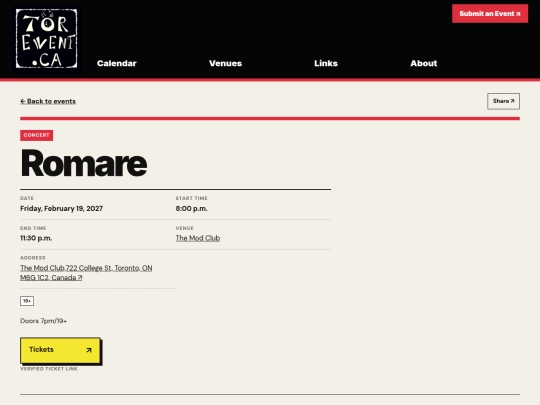Open the Links page
540x405 pixels.
[326, 63]
